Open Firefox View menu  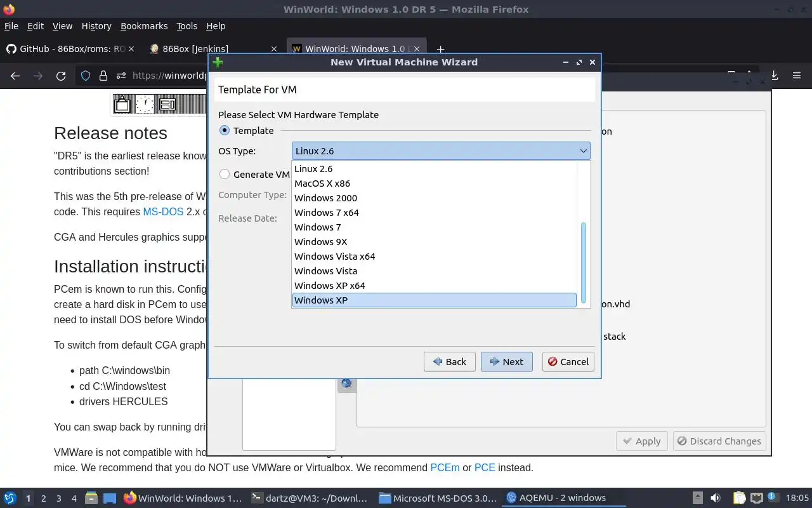[62, 26]
